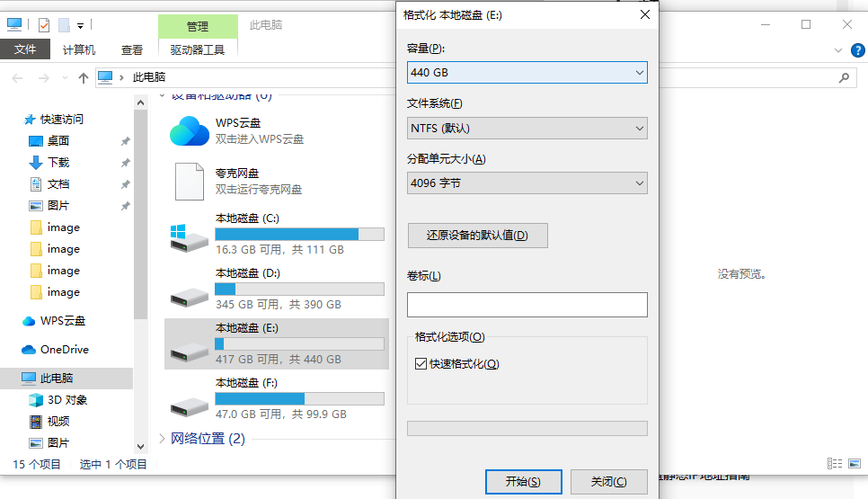The image size is (868, 499).
Task: Select local disk E: drive icon
Action: tap(190, 352)
